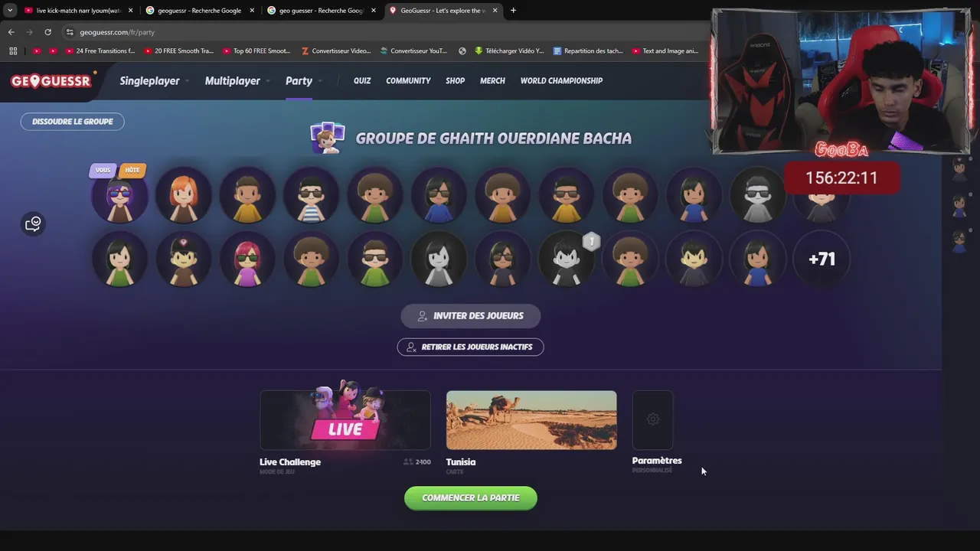Open the Repartition des tach... bookmark

coord(588,51)
